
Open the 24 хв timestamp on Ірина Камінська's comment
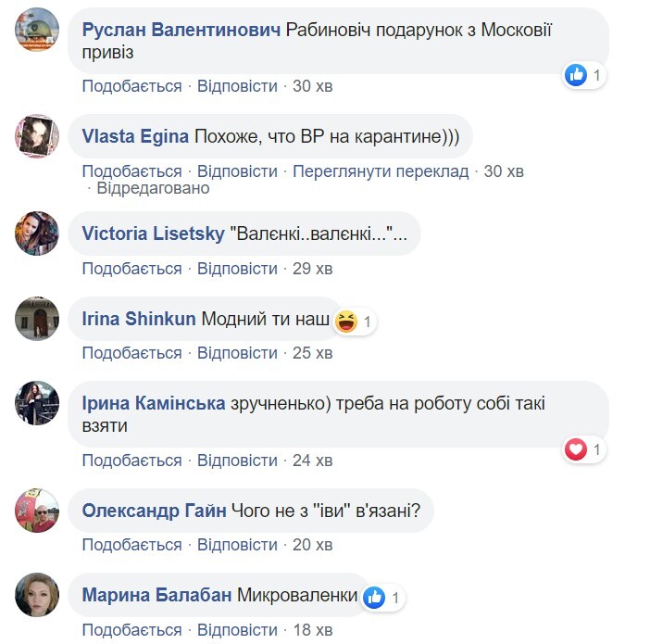pyautogui.click(x=312, y=461)
